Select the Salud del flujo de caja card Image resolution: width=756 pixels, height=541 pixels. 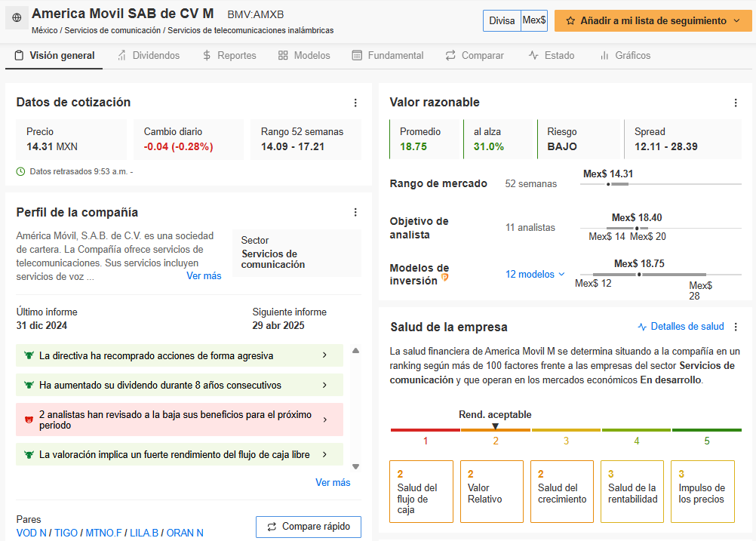422,491
